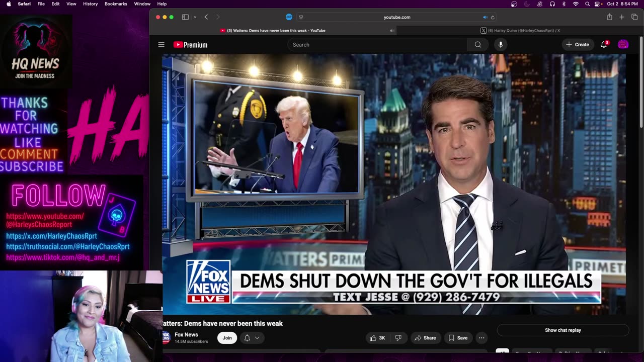Mute the Watters YouTube tab audio
Image resolution: width=644 pixels, height=362 pixels.
coord(392,31)
